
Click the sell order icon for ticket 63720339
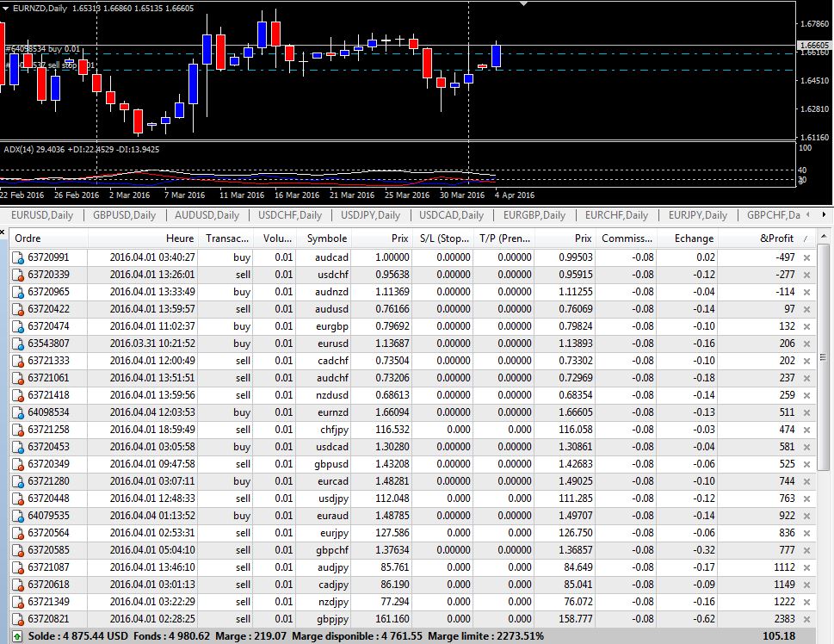click(17, 275)
